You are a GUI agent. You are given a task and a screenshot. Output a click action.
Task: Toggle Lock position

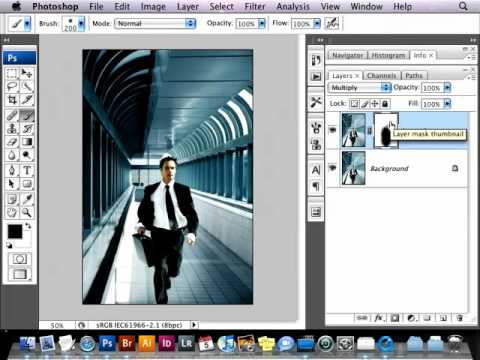(375, 104)
